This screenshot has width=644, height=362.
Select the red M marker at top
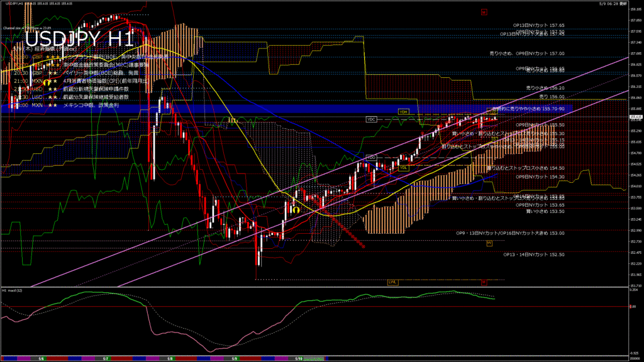[483, 11]
